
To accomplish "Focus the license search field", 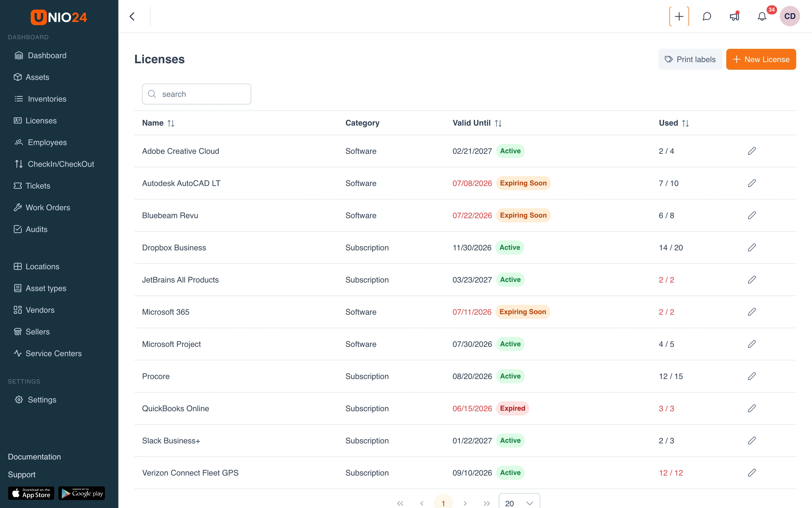I will (196, 94).
